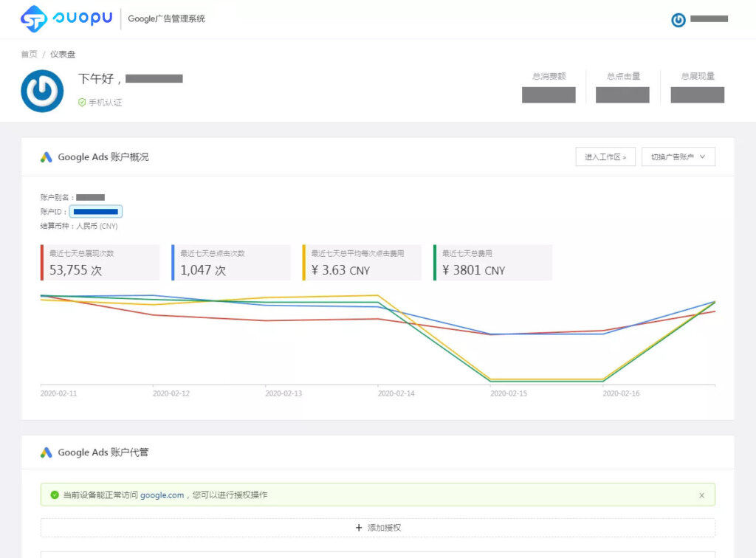This screenshot has width=756, height=558.
Task: Click the Google Ads icon beside 账户概况 heading
Action: [44, 156]
